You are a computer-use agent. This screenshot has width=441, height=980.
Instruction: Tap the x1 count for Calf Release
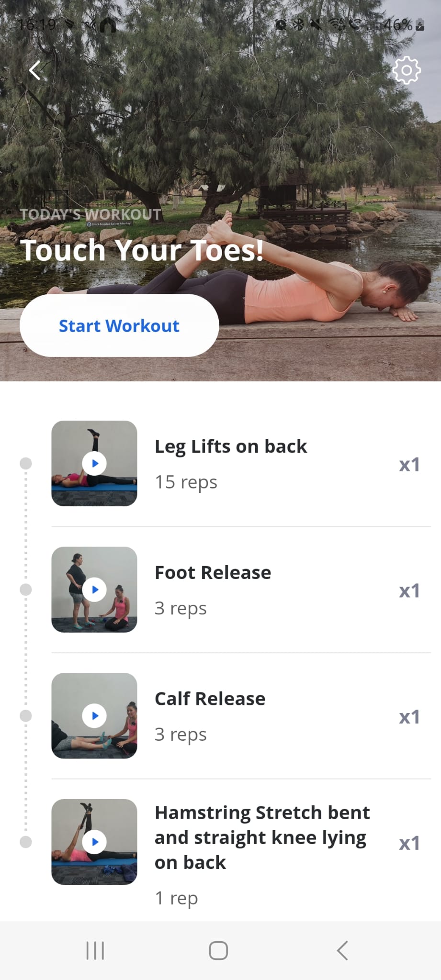pos(409,717)
